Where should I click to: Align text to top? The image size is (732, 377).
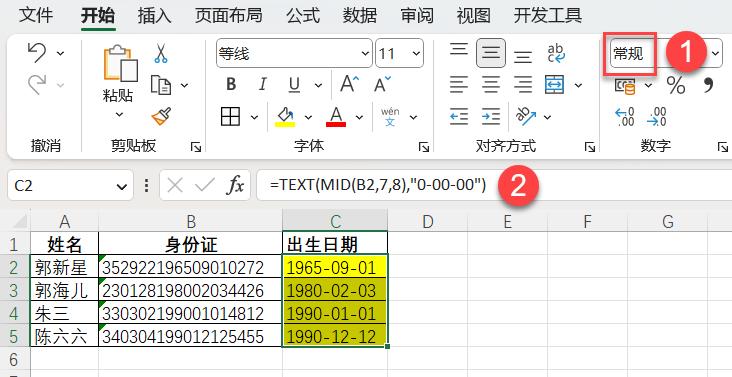459,50
